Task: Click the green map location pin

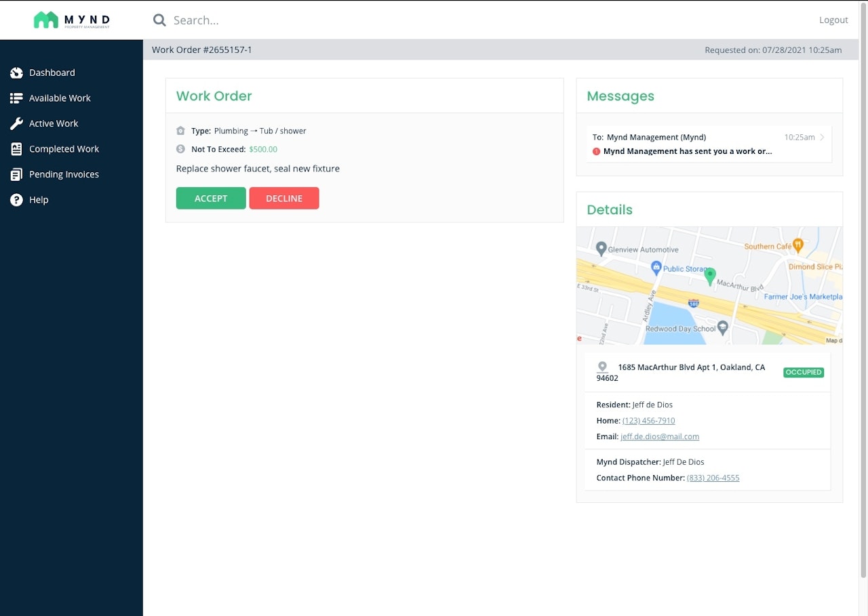Action: tap(710, 276)
